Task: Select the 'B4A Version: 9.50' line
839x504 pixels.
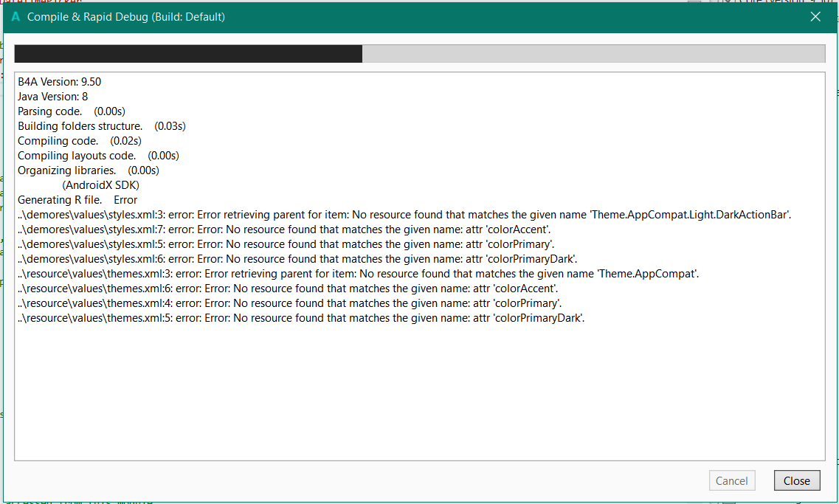Action: 59,82
